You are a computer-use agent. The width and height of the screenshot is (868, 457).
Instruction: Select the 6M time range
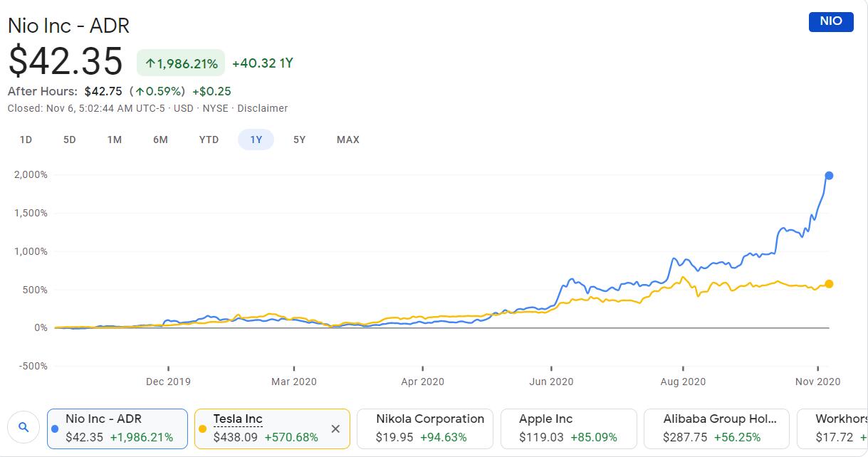pyautogui.click(x=160, y=140)
